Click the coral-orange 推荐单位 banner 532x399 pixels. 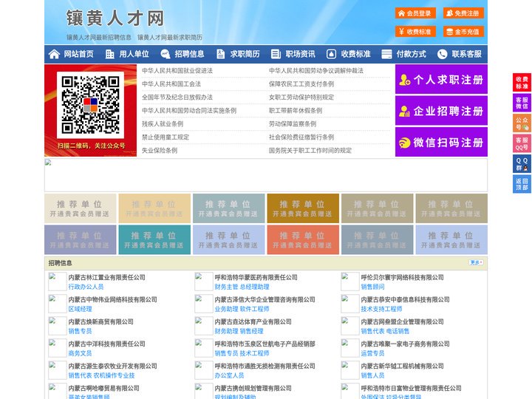[x=303, y=239]
